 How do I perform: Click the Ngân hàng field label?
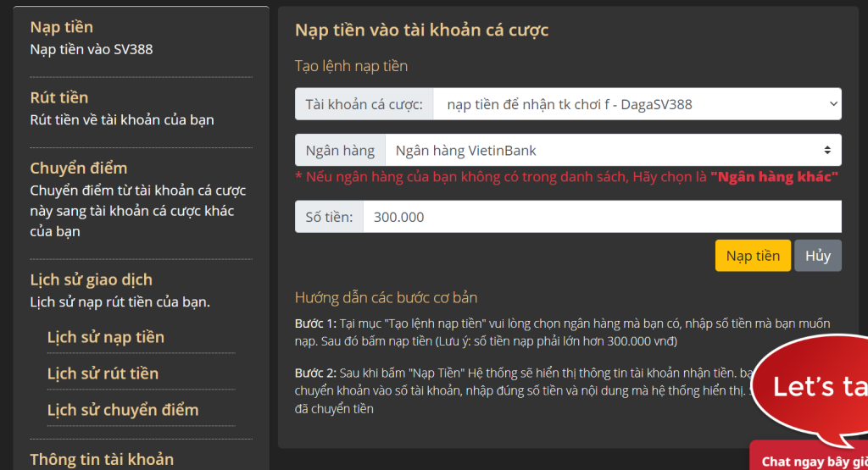point(340,151)
